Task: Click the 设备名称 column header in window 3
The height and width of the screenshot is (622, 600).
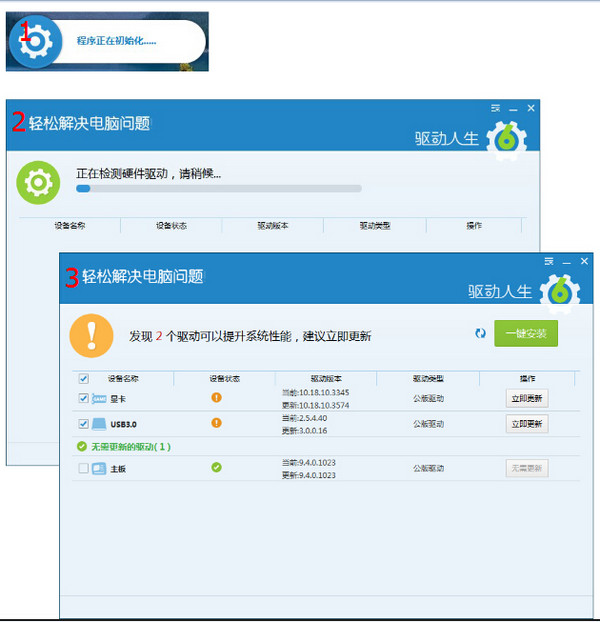Action: click(123, 378)
